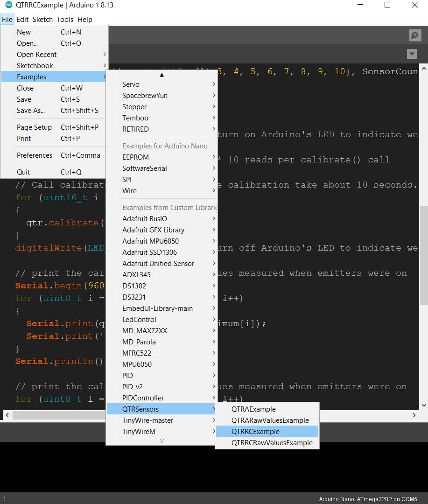
Task: Open Preferences from the File menu
Action: pos(54,155)
